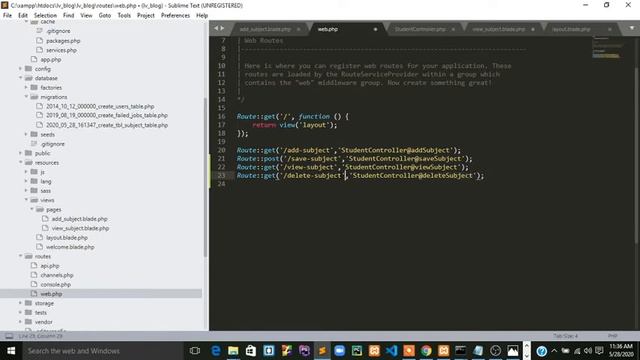This screenshot has height=360, width=640.
Task: Collapse the routes folder
Action: click(20, 256)
